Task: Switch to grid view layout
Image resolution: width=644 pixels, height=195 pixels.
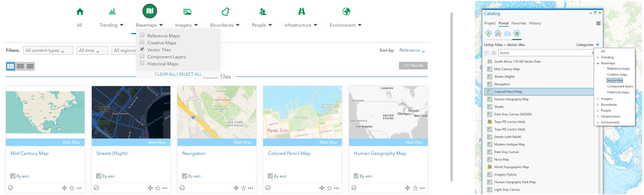Action: [x=11, y=66]
